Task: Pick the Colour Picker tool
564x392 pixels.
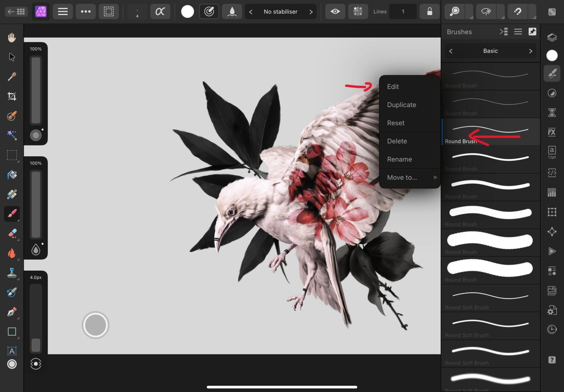Action: point(12,76)
